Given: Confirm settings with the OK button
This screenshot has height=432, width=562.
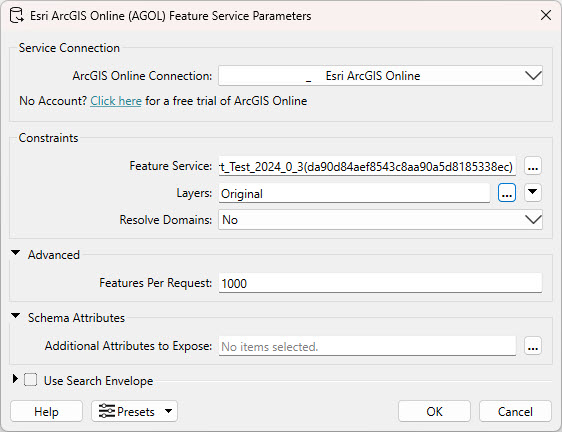Looking at the screenshot, I should [x=434, y=412].
